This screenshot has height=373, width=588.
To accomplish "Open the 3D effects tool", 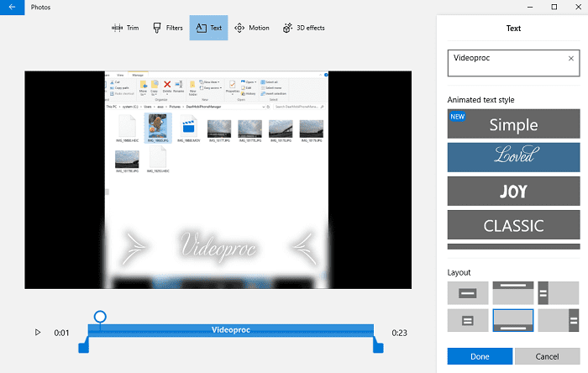I will [x=303, y=28].
